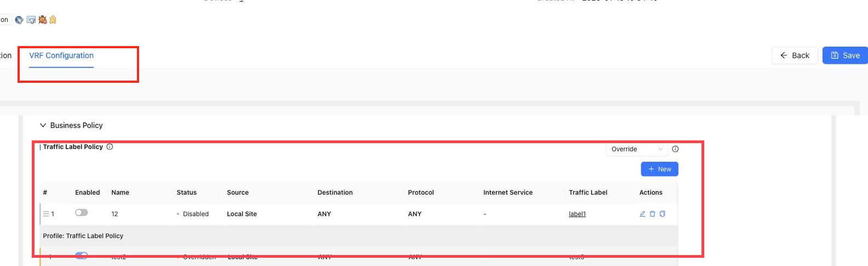The height and width of the screenshot is (266, 868).
Task: Click the envelope filter icon
Action: (x=31, y=20)
